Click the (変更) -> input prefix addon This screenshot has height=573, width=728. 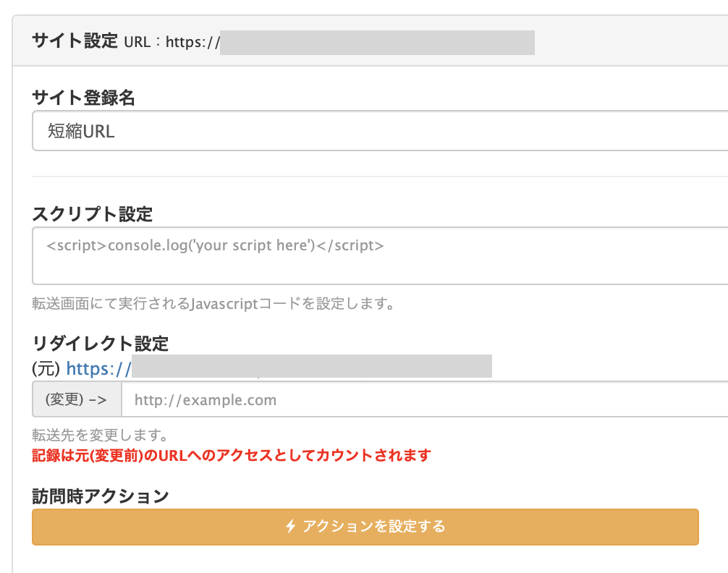[x=77, y=399]
